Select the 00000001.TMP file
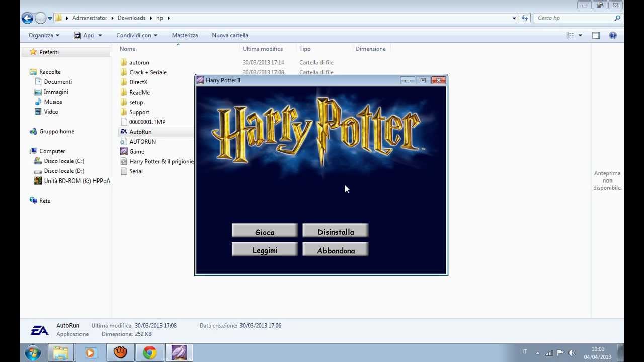Viewport: 644px width, 362px height. click(147, 122)
